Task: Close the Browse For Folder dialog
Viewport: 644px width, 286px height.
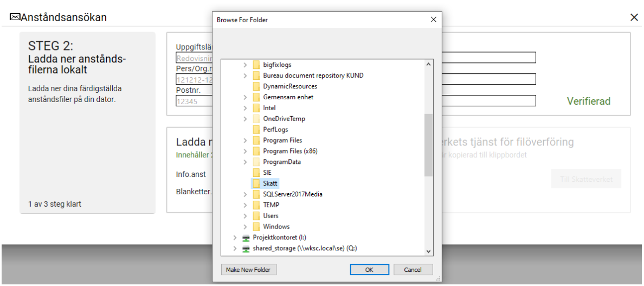Action: coord(433,20)
